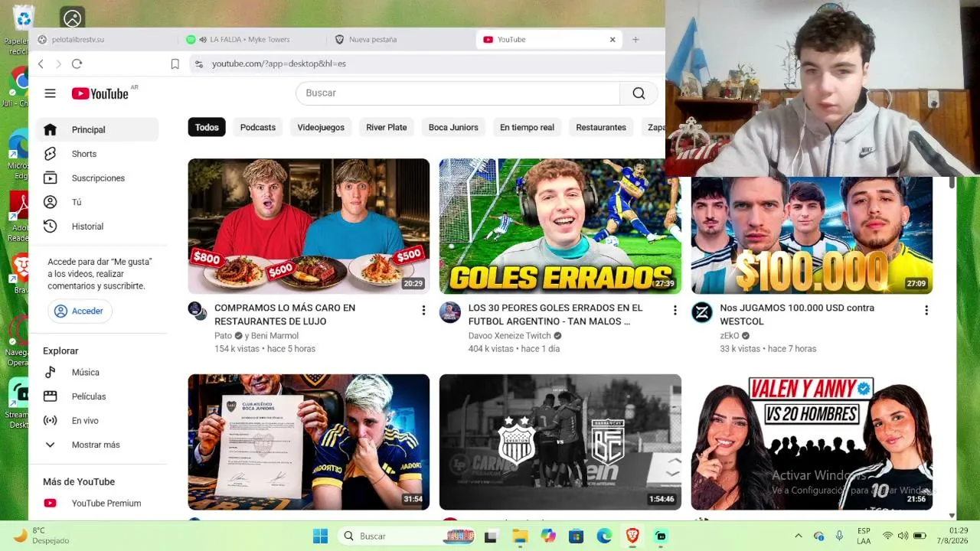
Task: Reload the current page
Action: click(77, 64)
